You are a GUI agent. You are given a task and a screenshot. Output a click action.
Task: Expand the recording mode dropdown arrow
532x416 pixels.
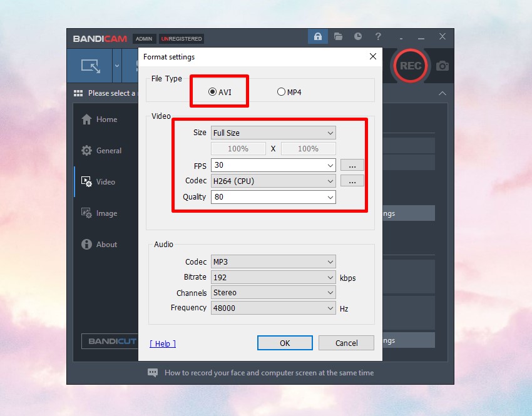[x=117, y=66]
